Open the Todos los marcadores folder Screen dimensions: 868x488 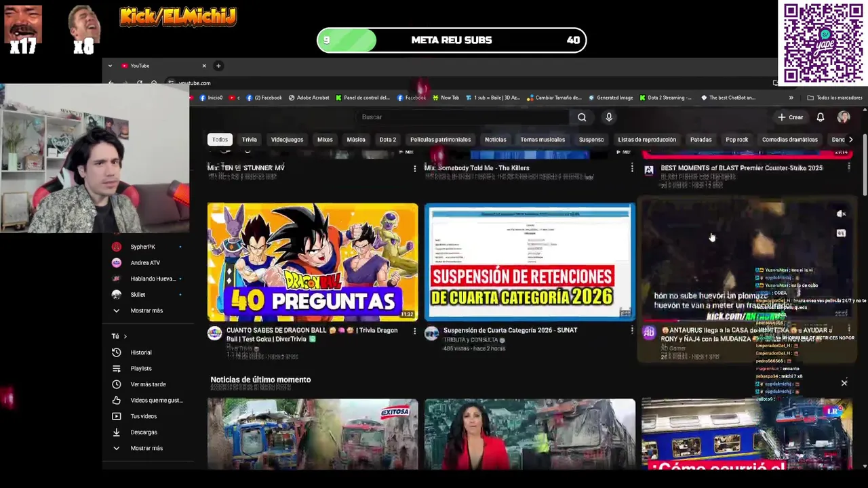click(x=834, y=98)
